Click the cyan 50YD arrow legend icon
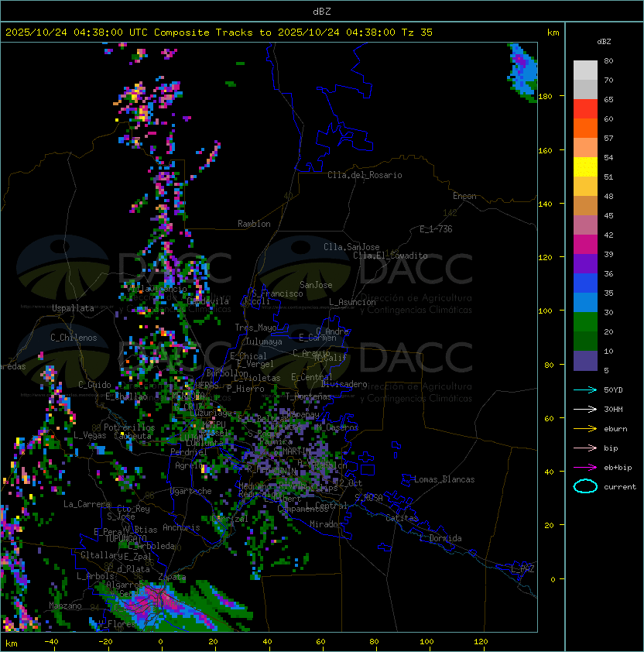 tap(585, 390)
